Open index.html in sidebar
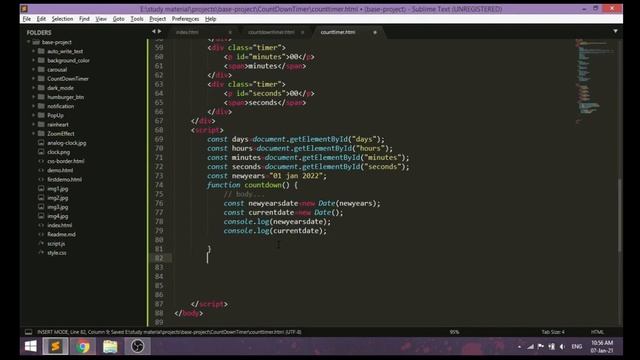 tap(60, 225)
